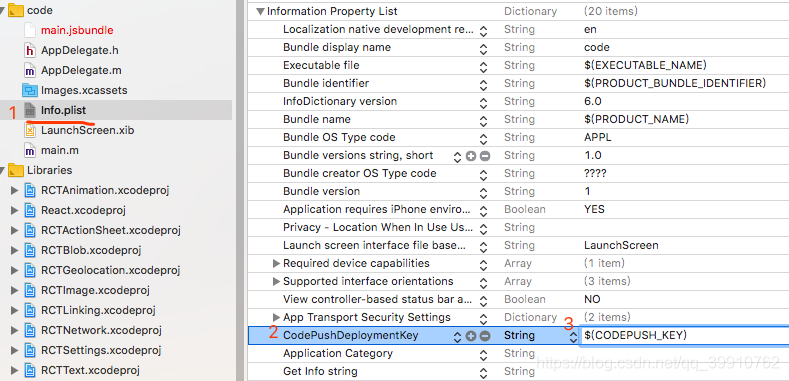Select RCTNetwork.xcodeproj in the navigator
789x381 pixels.
click(101, 330)
